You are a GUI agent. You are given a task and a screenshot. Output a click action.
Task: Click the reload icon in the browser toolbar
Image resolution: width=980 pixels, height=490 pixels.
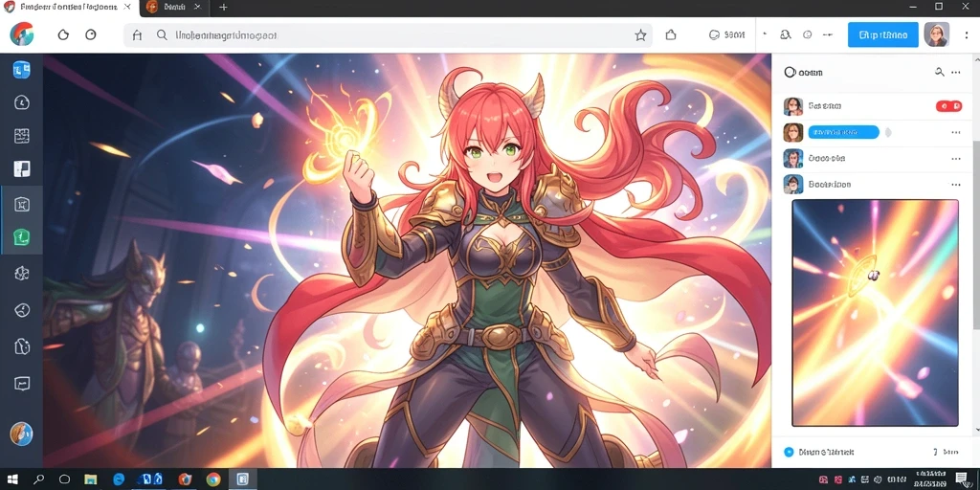coord(63,35)
